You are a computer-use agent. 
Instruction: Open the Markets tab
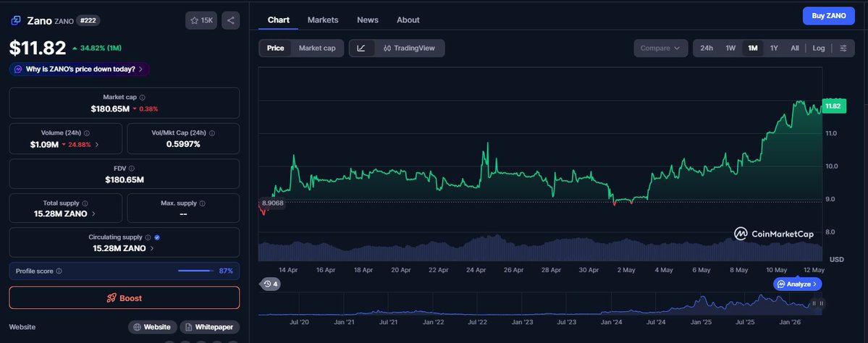pyautogui.click(x=323, y=20)
